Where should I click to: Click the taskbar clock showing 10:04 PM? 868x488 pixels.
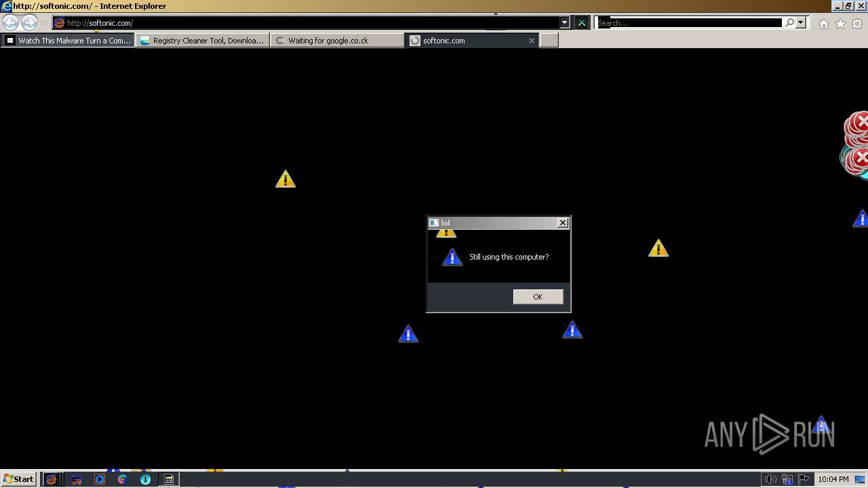833,479
